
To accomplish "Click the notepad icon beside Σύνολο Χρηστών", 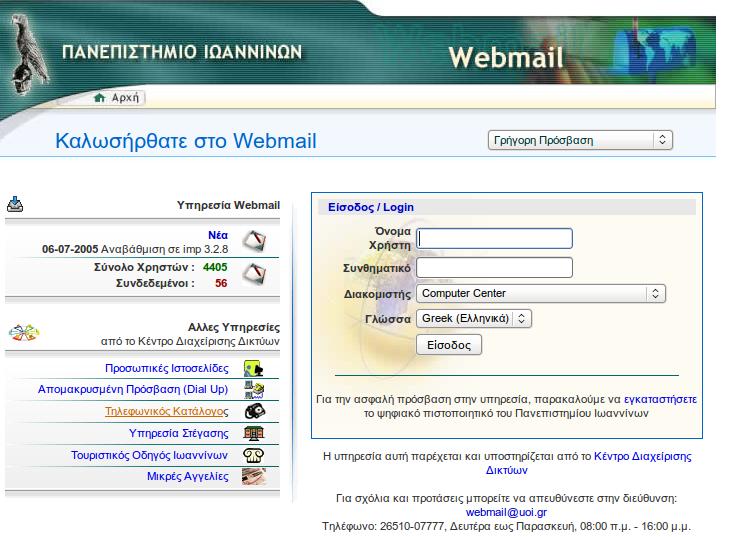I will [254, 274].
